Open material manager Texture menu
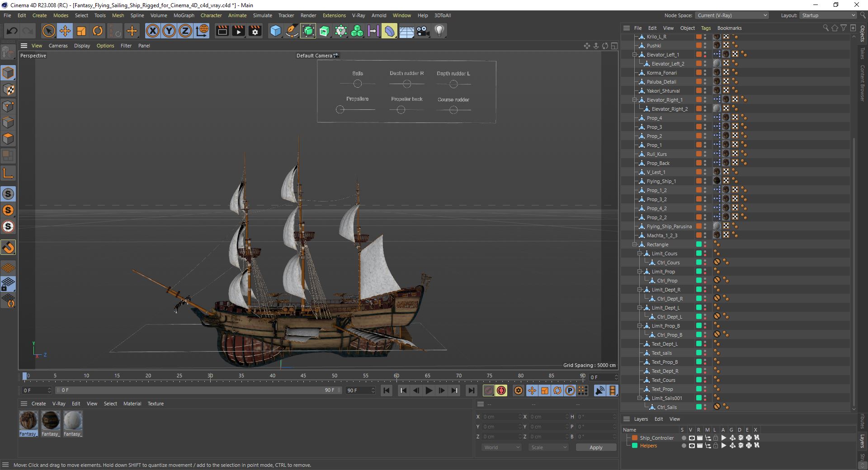This screenshot has width=868, height=470. click(x=156, y=404)
